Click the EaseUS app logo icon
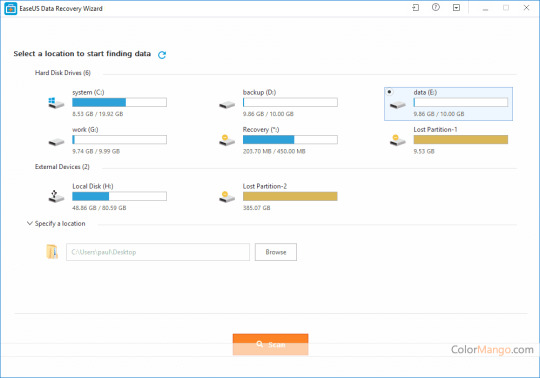This screenshot has width=540, height=378. [11, 9]
